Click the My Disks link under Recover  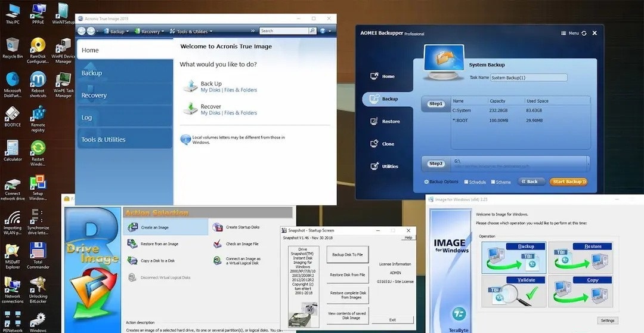pyautogui.click(x=210, y=113)
